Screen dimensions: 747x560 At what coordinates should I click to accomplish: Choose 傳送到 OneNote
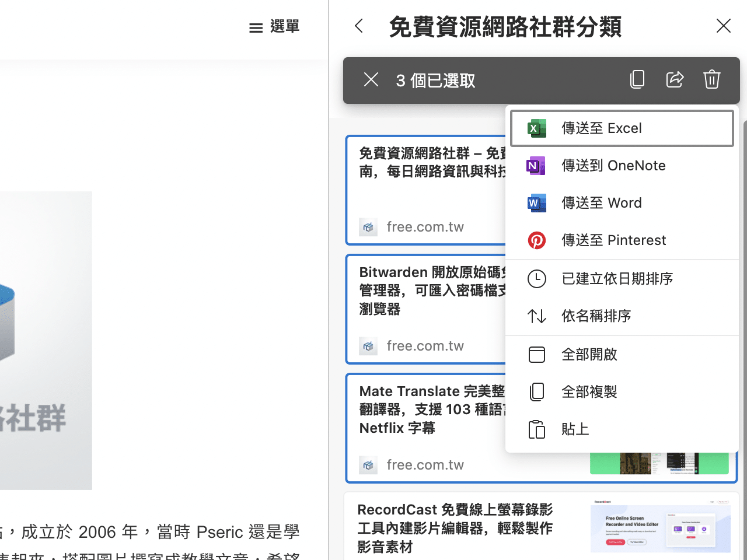(622, 166)
